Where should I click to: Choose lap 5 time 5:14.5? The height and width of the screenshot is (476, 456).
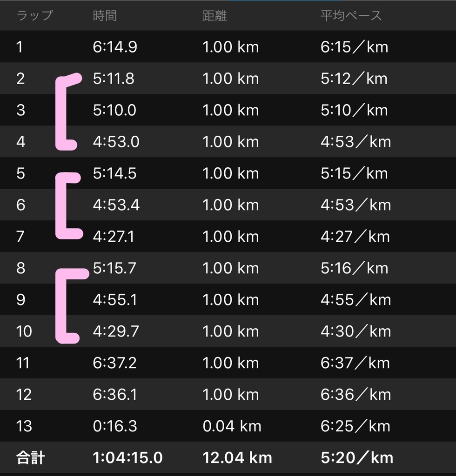click(114, 173)
